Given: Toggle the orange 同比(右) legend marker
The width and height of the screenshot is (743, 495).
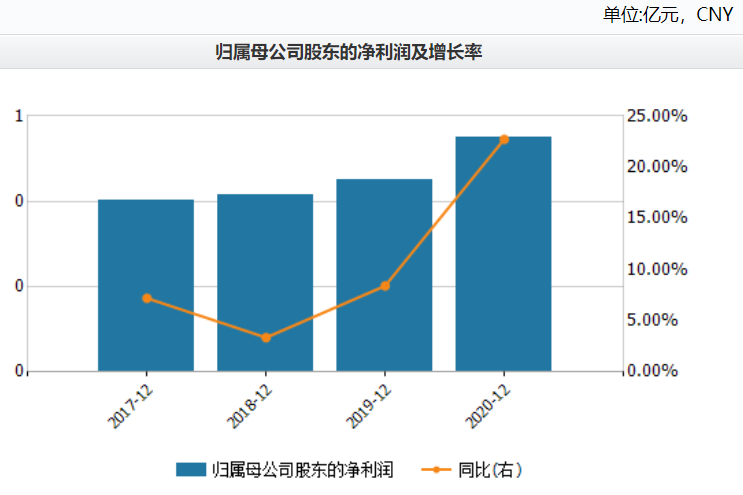Looking at the screenshot, I should [436, 469].
